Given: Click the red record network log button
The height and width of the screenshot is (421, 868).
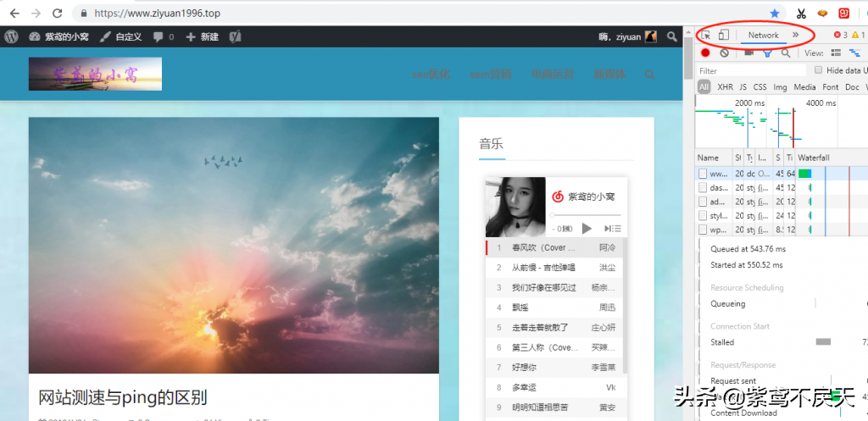Looking at the screenshot, I should coord(705,53).
